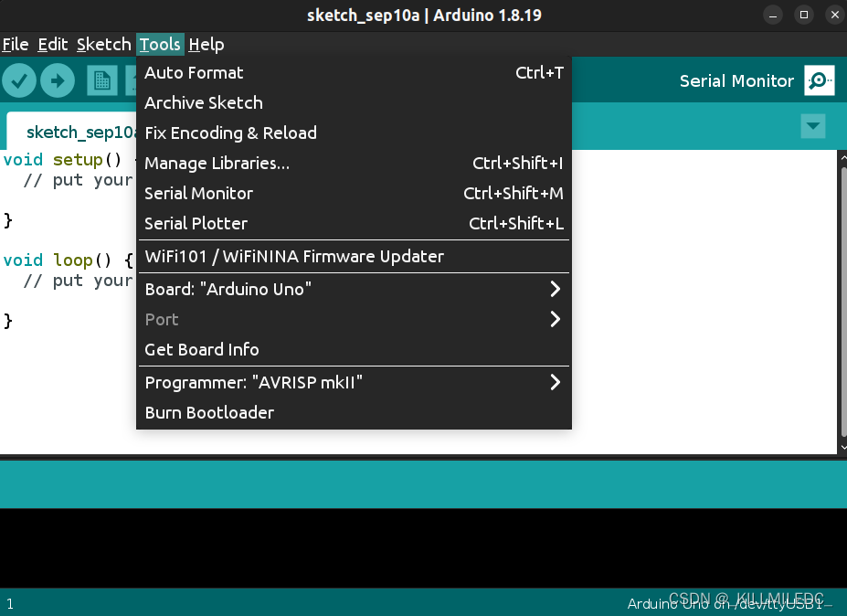Maximize the Arduino window
The width and height of the screenshot is (847, 616).
804,16
